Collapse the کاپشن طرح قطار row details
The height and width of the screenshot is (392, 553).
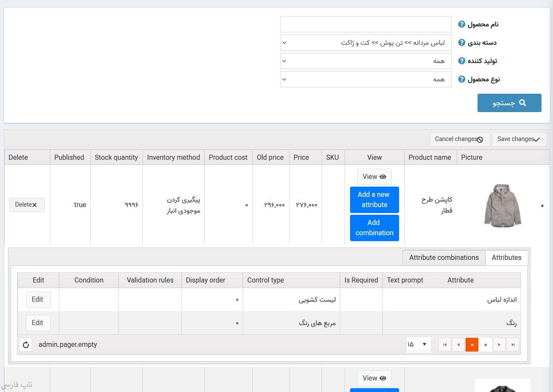pyautogui.click(x=542, y=205)
